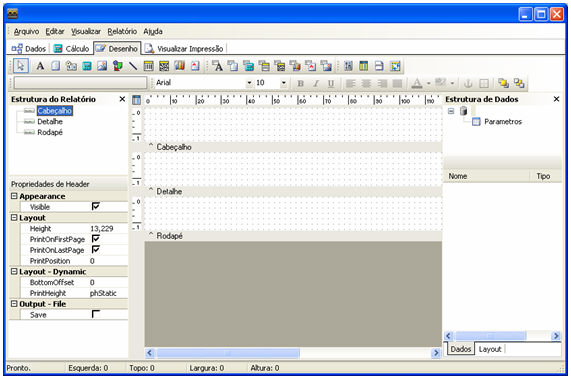The height and width of the screenshot is (380, 571).
Task: Set left text alignment
Action: click(350, 83)
